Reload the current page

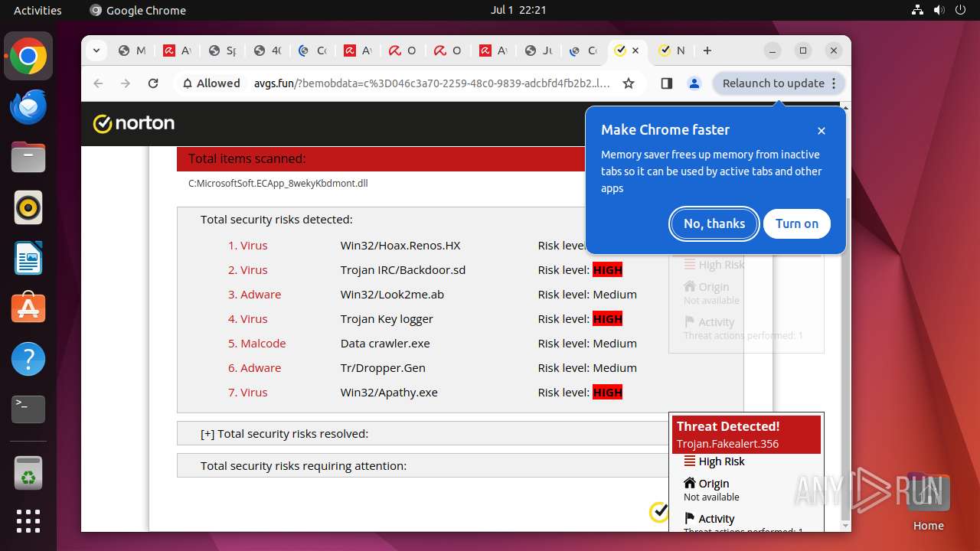point(153,83)
